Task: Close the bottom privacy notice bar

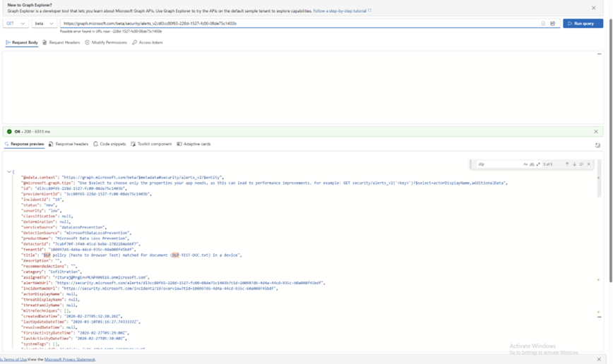Action: point(599,359)
